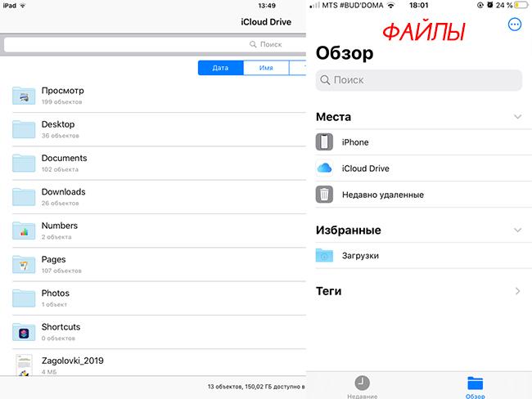Image resolution: width=532 pixels, height=399 pixels.
Task: Tap the magnifier icon in Поиск field
Action: tap(325, 80)
